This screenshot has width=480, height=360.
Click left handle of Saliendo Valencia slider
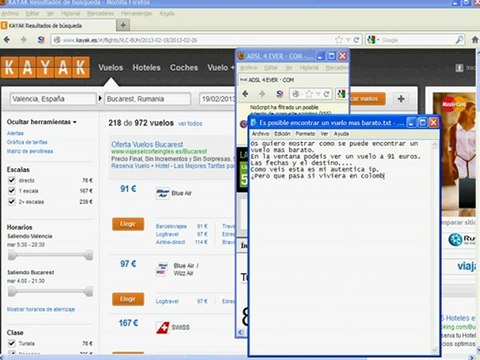pos(12,255)
